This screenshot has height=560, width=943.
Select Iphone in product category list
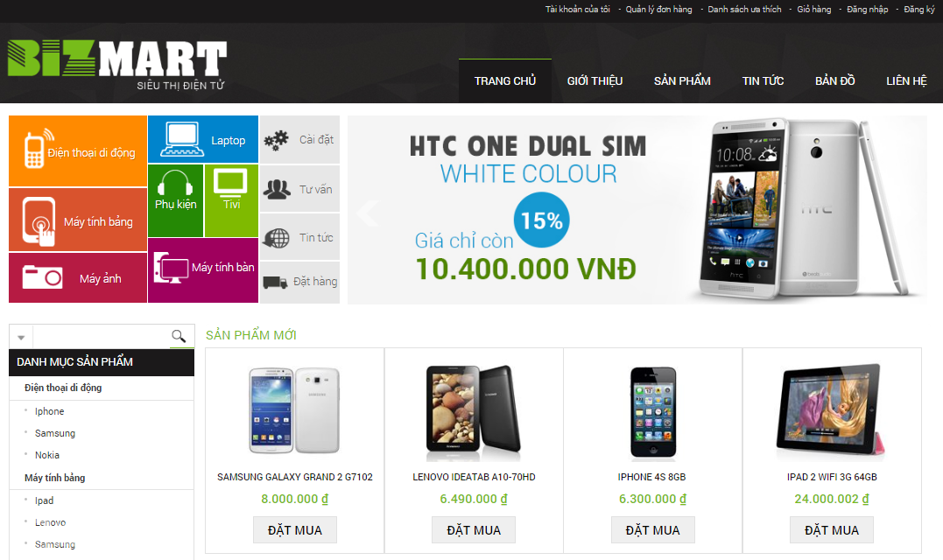49,411
